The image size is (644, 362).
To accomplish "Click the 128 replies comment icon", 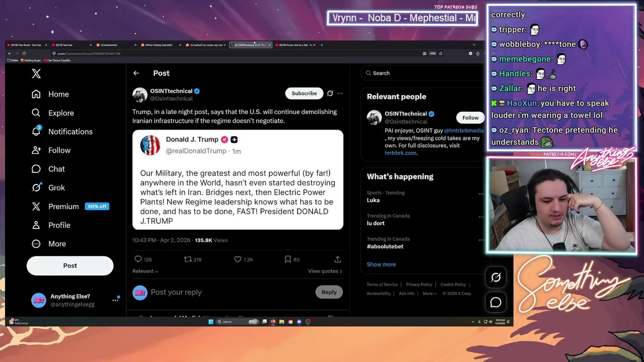I will point(138,259).
